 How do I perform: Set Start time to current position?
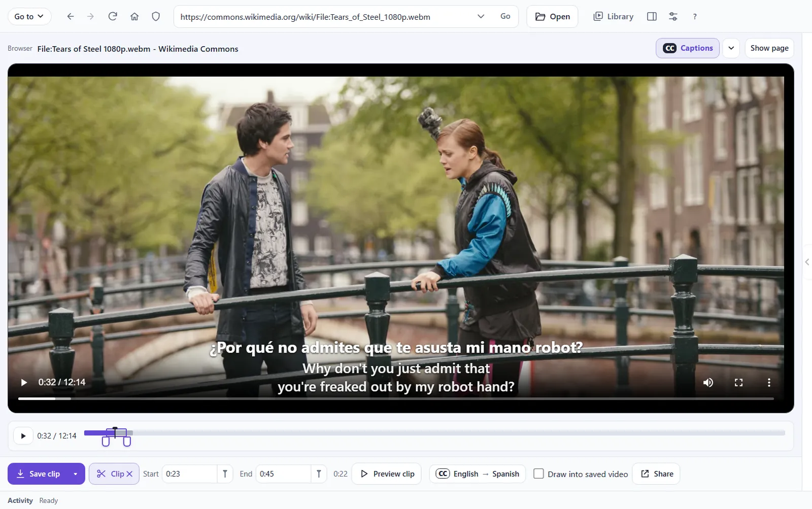coord(225,474)
